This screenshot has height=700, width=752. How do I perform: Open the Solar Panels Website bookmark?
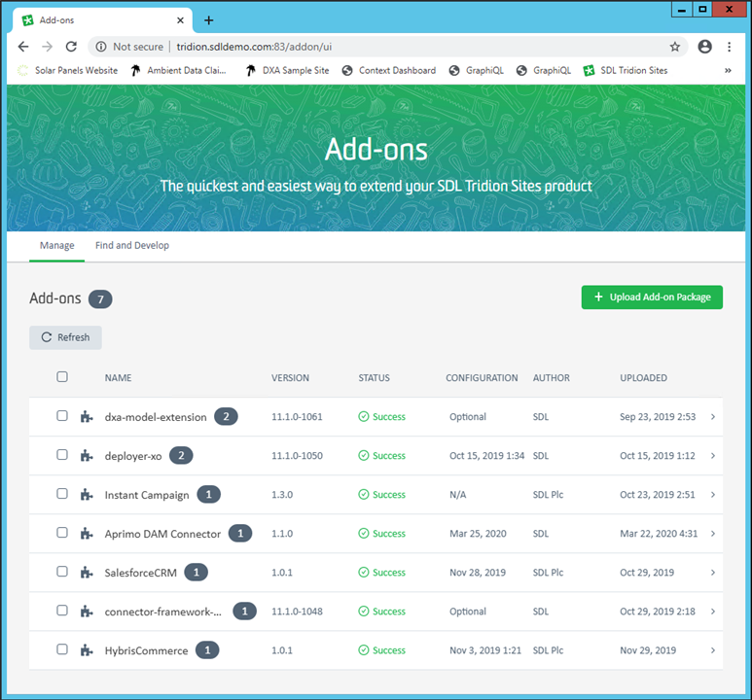tap(68, 70)
